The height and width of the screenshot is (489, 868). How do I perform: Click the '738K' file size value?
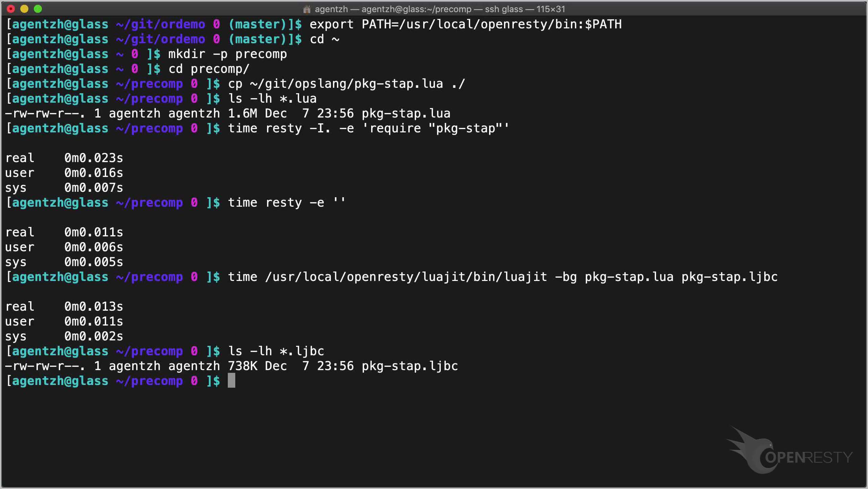point(242,366)
